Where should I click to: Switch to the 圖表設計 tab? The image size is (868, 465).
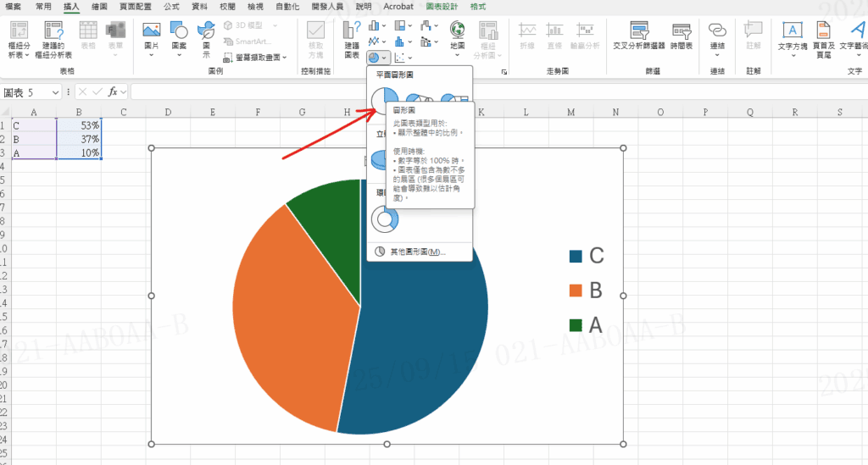click(440, 6)
